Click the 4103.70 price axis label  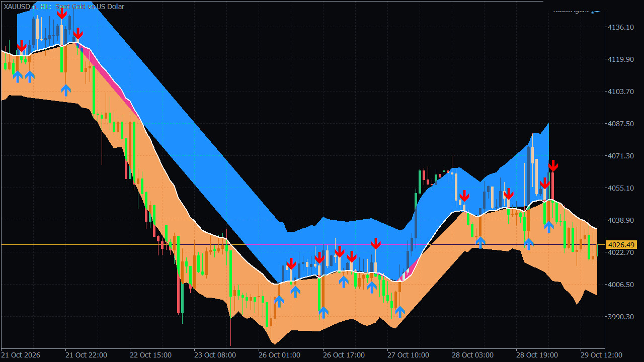pos(621,92)
